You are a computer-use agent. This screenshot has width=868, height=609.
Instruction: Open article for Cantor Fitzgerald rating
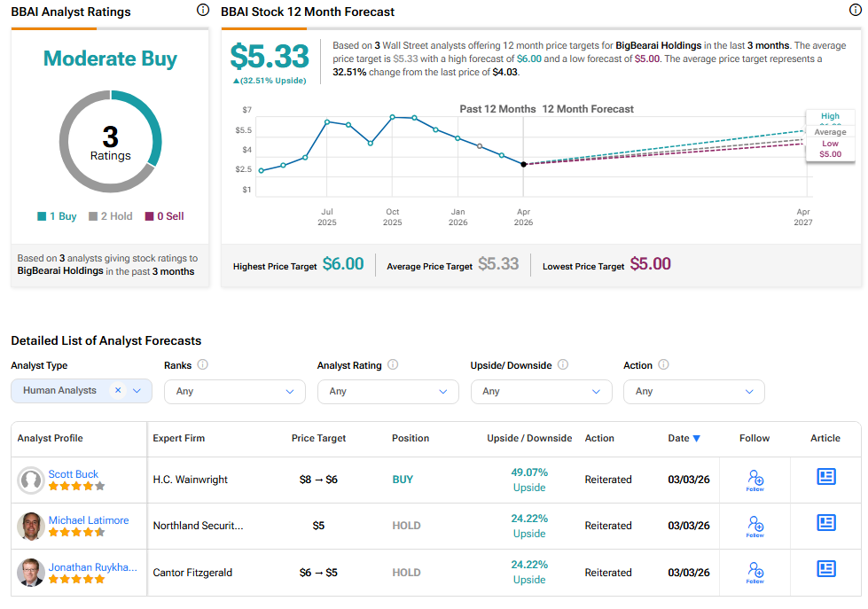pyautogui.click(x=825, y=569)
